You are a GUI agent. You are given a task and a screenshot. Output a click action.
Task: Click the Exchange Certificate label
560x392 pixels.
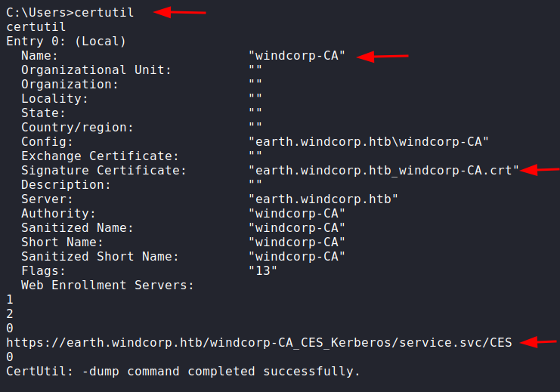[100, 156]
